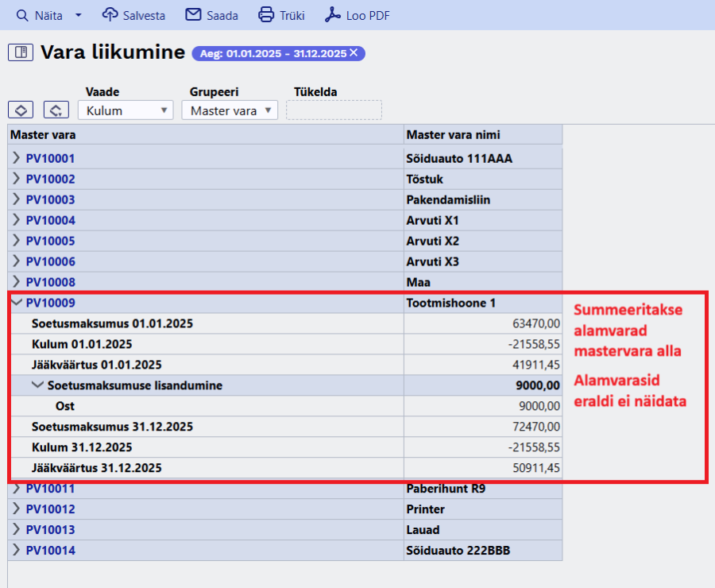Click the Ost row label
Viewport: 715px width, 588px height.
[x=65, y=406]
